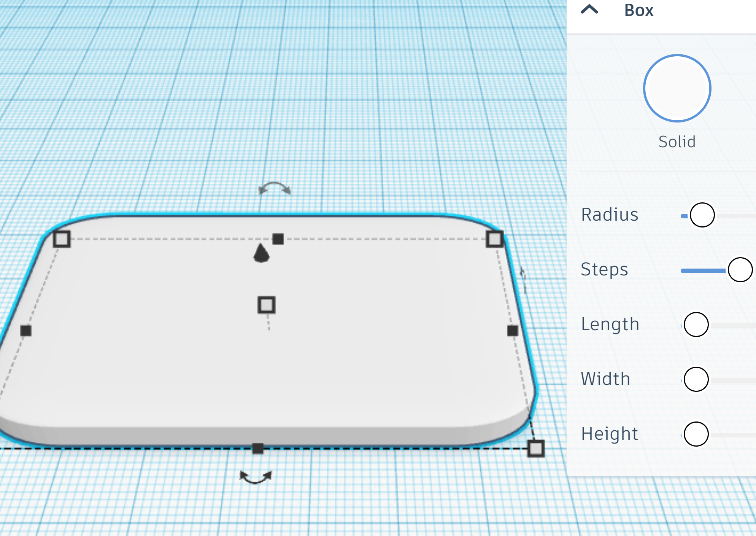Click the top black midpoint scale handle

click(x=277, y=239)
